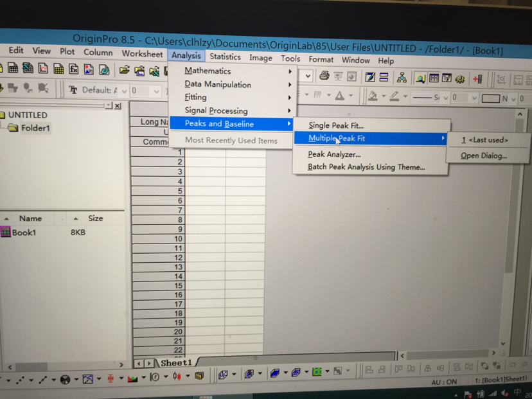The height and width of the screenshot is (399, 532).
Task: Open the Statistics menu
Action: click(225, 57)
